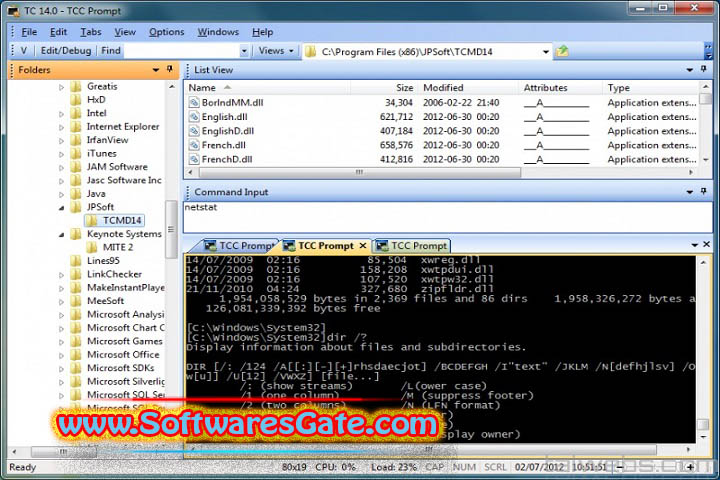The image size is (720, 480).
Task: Click the Lines95 folder icon
Action: point(76,261)
